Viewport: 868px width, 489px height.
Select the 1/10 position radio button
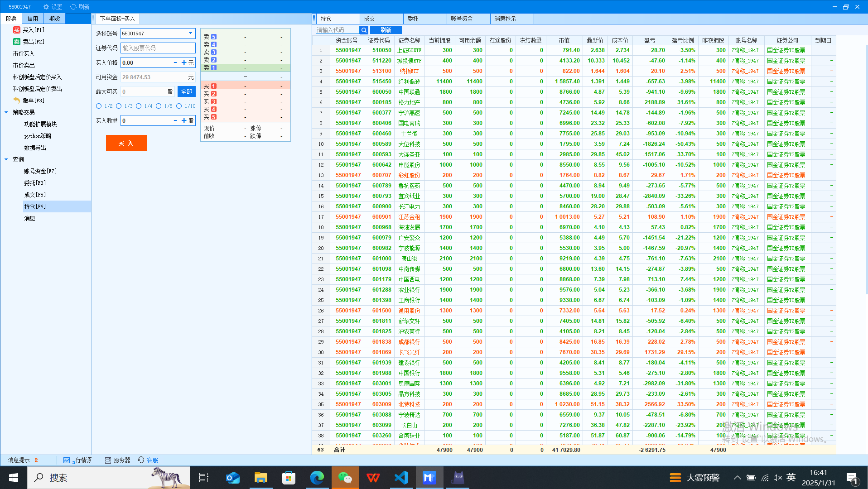click(x=179, y=106)
